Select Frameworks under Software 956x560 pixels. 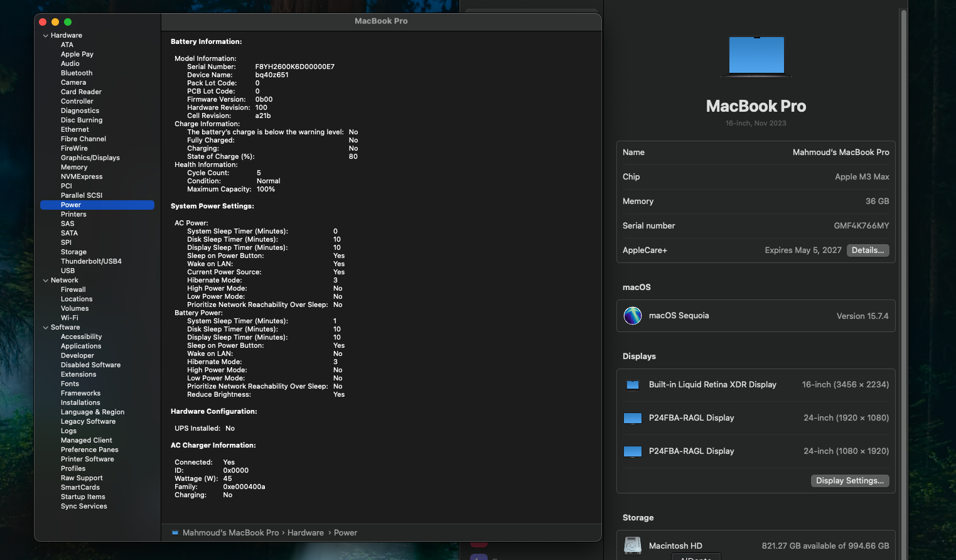(x=80, y=394)
